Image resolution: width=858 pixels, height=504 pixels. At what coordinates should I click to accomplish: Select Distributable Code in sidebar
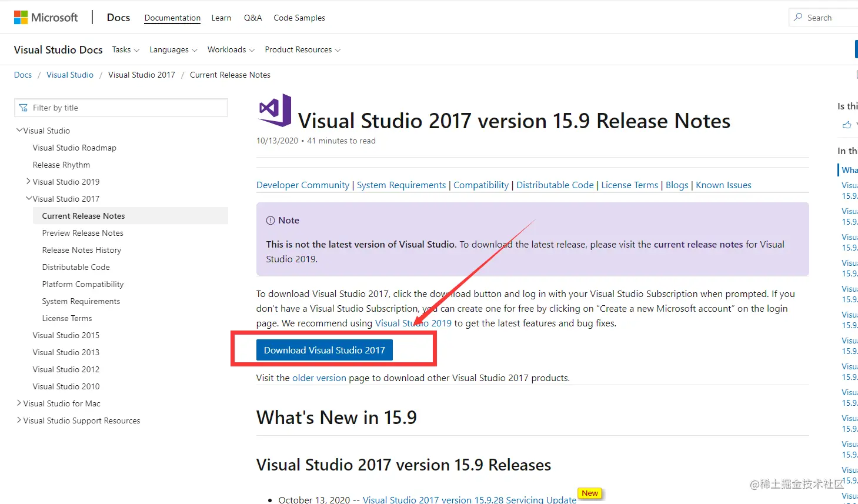[76, 267]
